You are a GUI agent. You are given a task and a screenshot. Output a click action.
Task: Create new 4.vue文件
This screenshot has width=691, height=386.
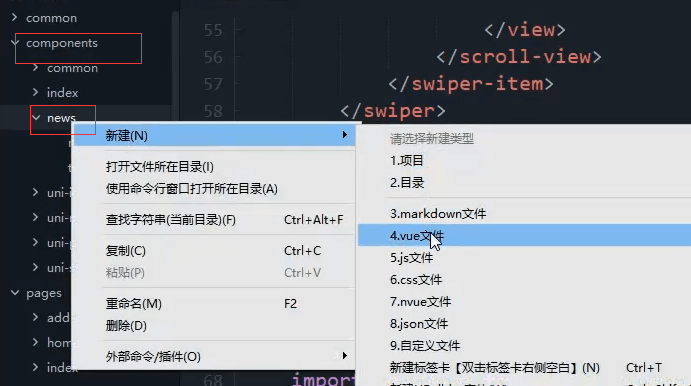pyautogui.click(x=417, y=235)
